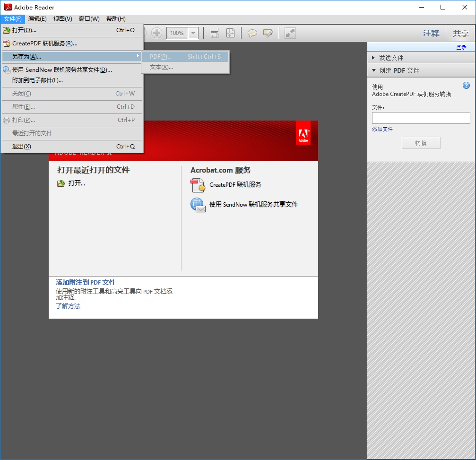Click the open folder icon beside 打开...
Viewport: 476px width, 460px height.
61,183
